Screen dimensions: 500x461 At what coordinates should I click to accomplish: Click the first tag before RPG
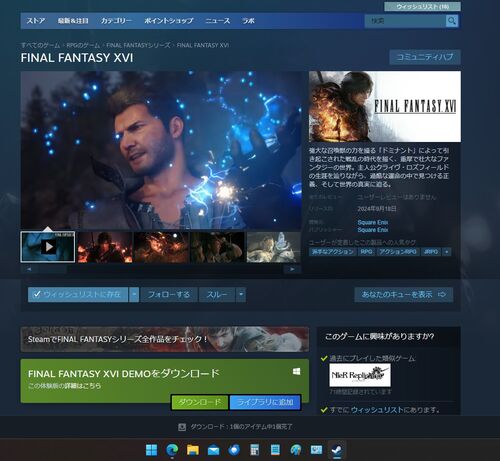tap(332, 252)
